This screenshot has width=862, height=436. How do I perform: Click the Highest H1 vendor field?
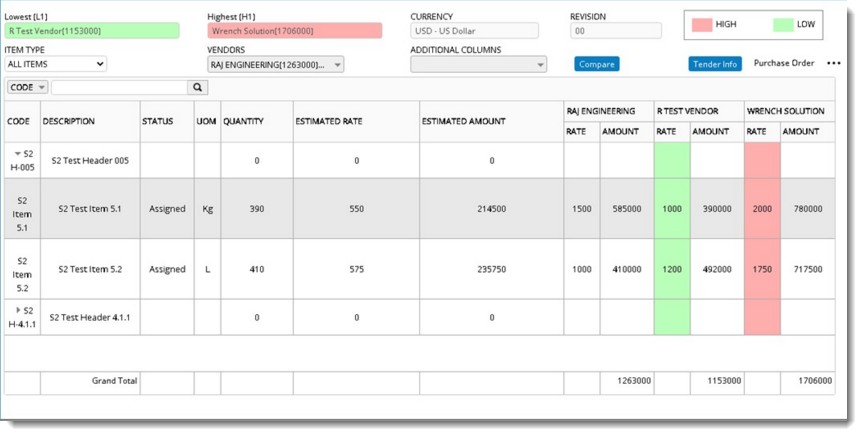click(x=294, y=31)
